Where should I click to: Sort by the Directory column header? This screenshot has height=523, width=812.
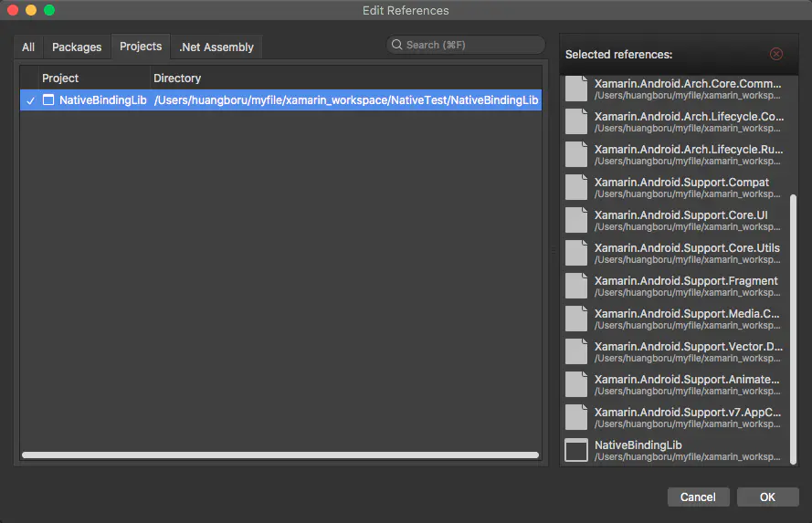point(177,78)
